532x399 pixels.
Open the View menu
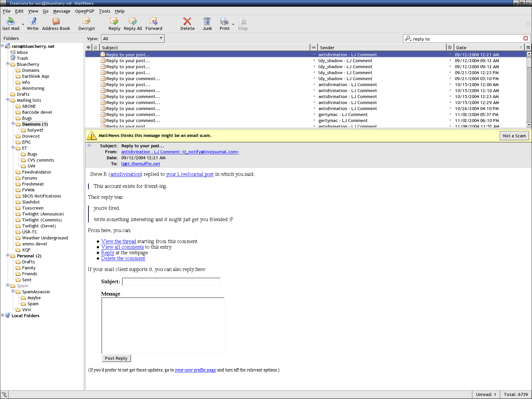(x=33, y=11)
